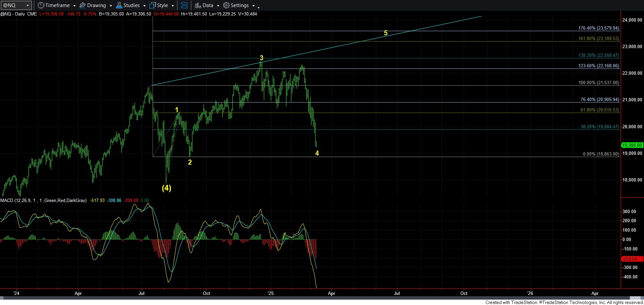
Task: Click the yellow wave label 1
Action: pos(177,110)
